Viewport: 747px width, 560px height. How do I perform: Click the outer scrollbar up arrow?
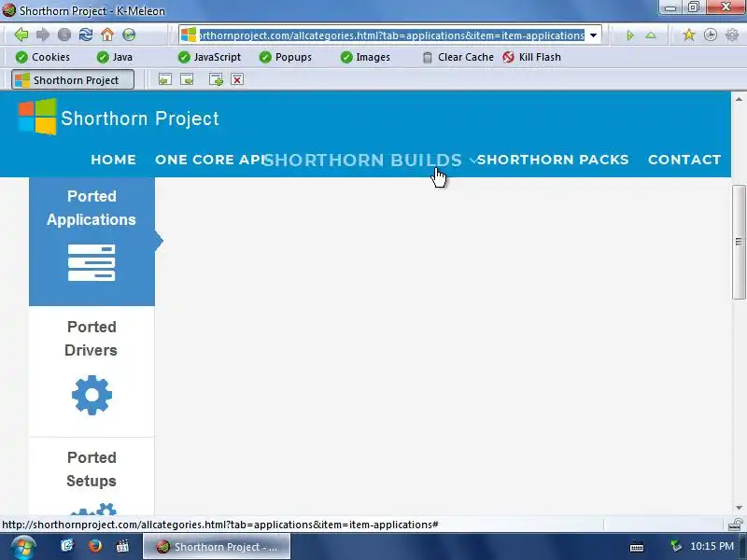click(739, 99)
